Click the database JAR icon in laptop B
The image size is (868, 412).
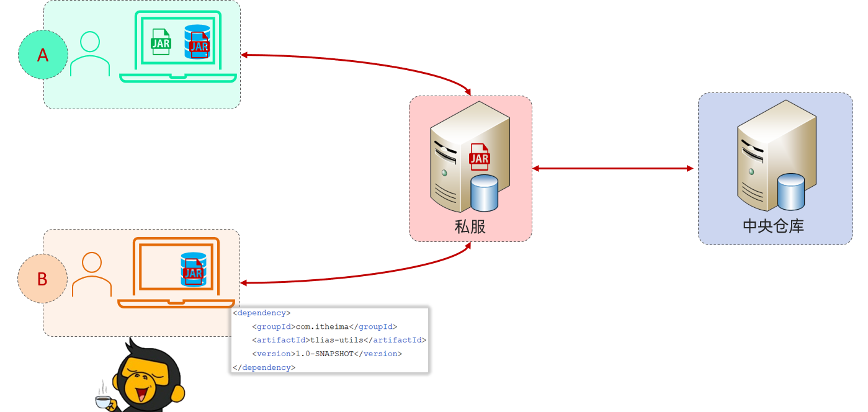(x=193, y=269)
